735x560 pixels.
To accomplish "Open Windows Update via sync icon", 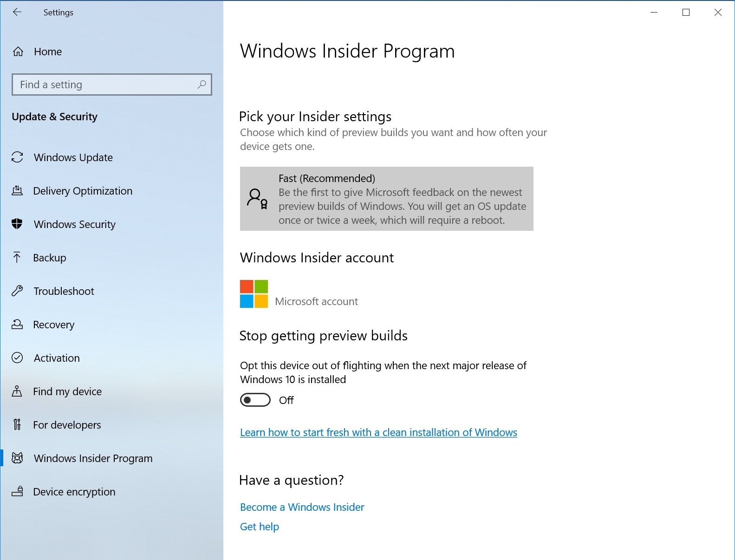I will pos(17,157).
